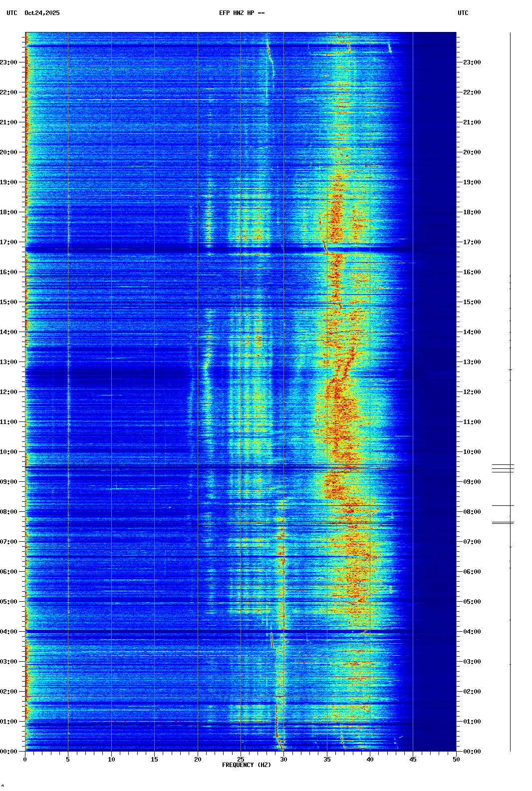Click the UTC label in top-left corner
Image resolution: width=532 pixels, height=791 pixels.
click(x=11, y=13)
